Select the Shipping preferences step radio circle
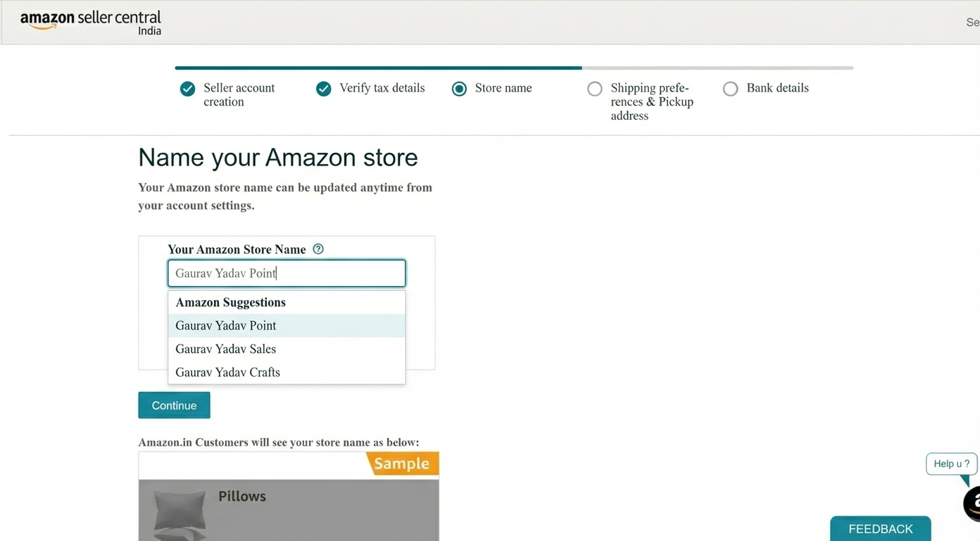 tap(595, 89)
